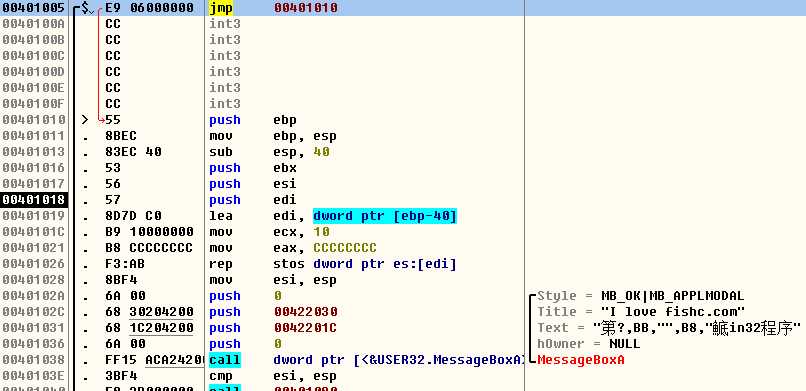Click the CCCCCCCC operand value
Image resolution: width=806 pixels, height=391 pixels.
coord(345,248)
